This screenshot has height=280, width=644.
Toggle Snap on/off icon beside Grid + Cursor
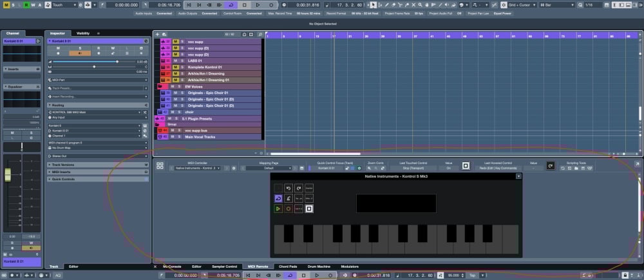point(504,5)
